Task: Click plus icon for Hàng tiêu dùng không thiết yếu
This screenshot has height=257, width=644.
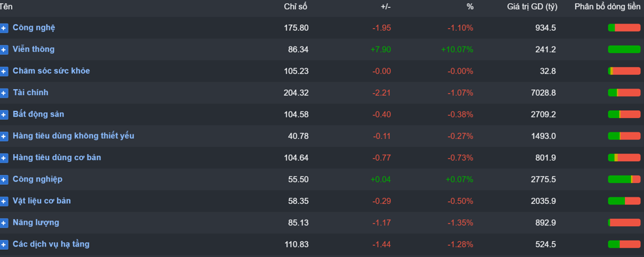Action: (4, 136)
